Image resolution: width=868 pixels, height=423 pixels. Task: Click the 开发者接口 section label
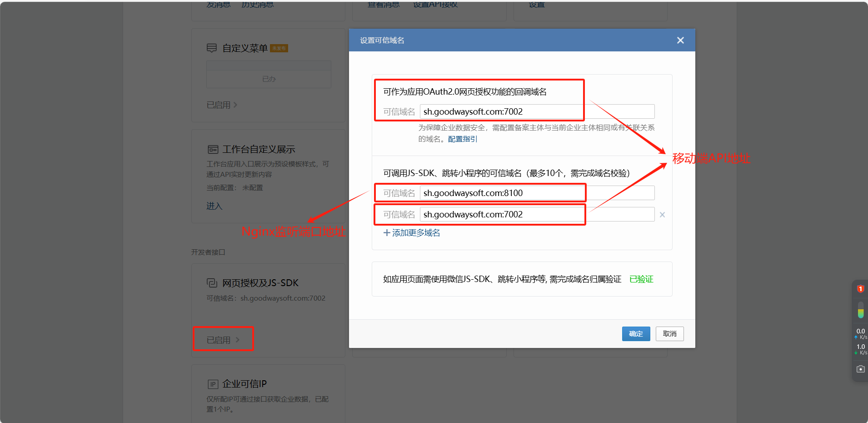208,252
